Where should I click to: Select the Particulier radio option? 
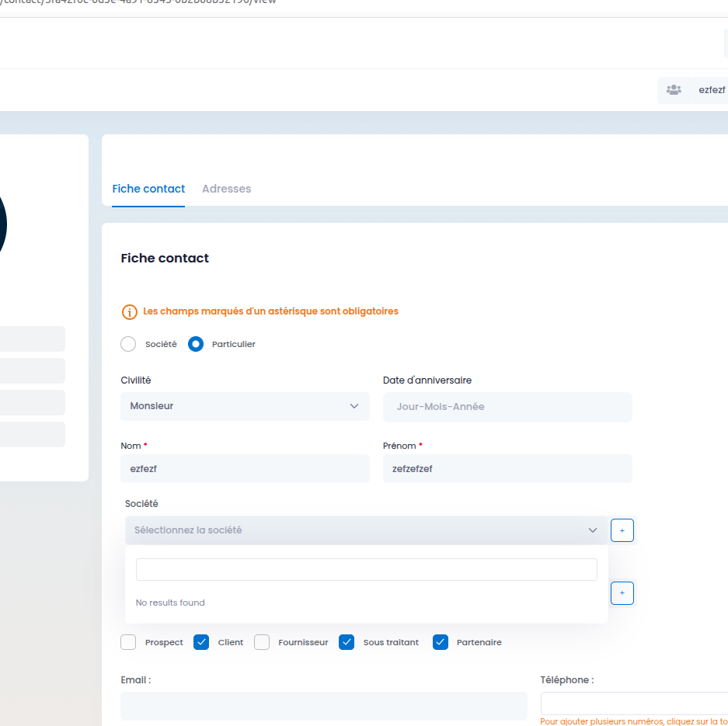click(196, 344)
